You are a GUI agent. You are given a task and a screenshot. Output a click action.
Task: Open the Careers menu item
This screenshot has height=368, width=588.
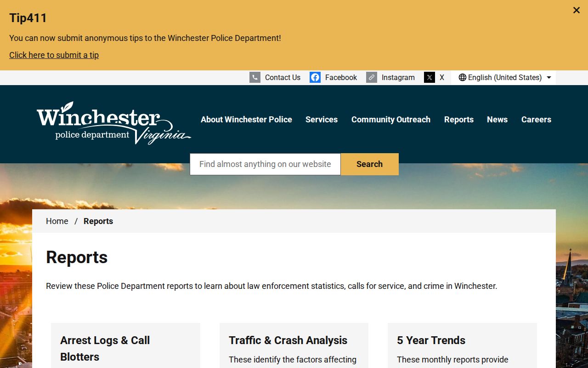[x=536, y=120]
